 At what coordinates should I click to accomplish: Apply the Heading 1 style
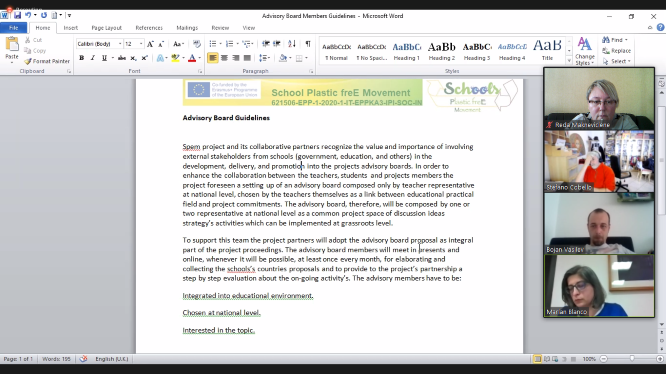(x=406, y=51)
